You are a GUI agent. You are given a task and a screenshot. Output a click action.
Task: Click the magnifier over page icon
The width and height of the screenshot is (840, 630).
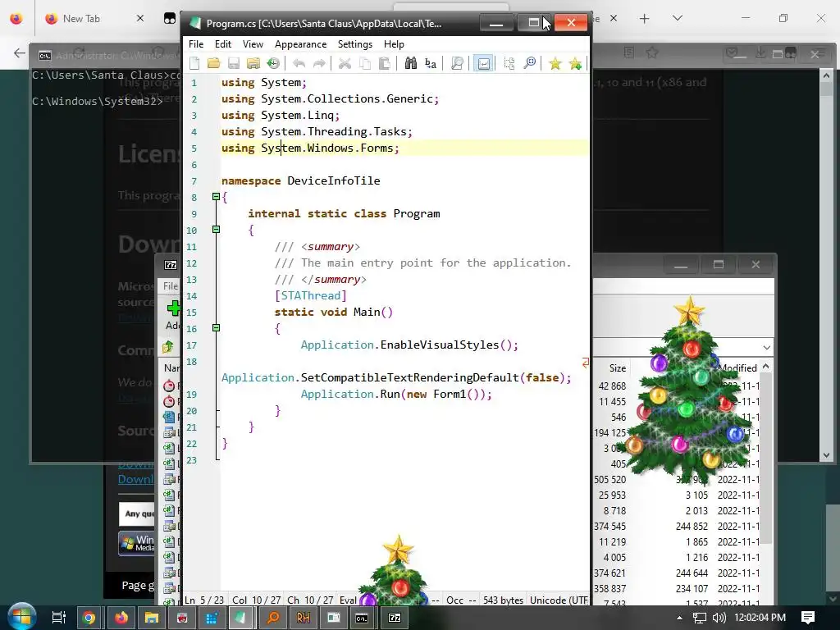[456, 64]
